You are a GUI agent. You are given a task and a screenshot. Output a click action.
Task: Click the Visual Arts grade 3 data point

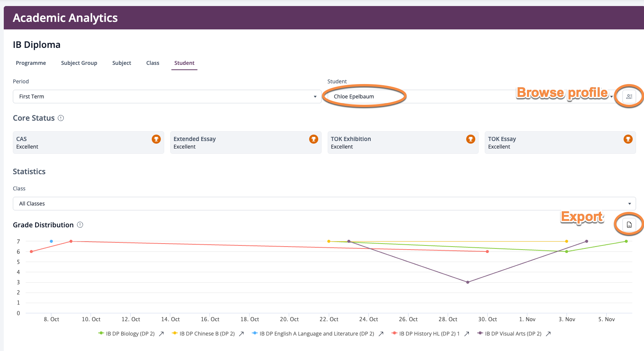coord(468,282)
